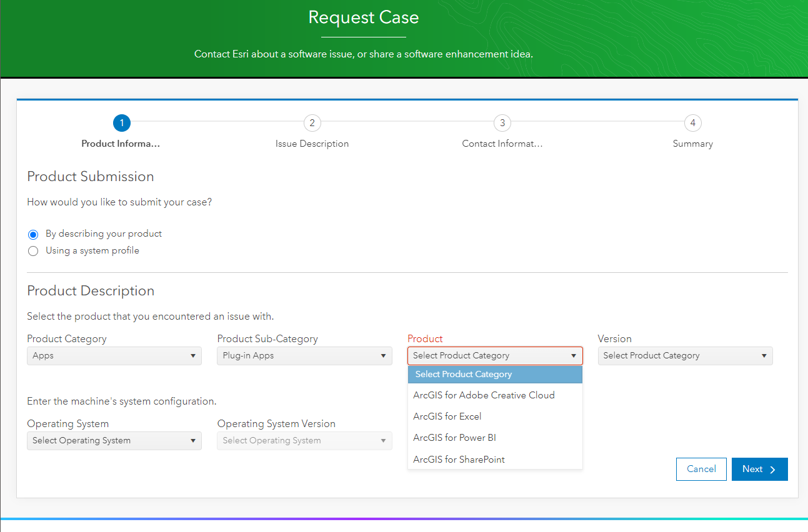Click the chevron arrow on Next button
The image size is (808, 532).
[773, 470]
